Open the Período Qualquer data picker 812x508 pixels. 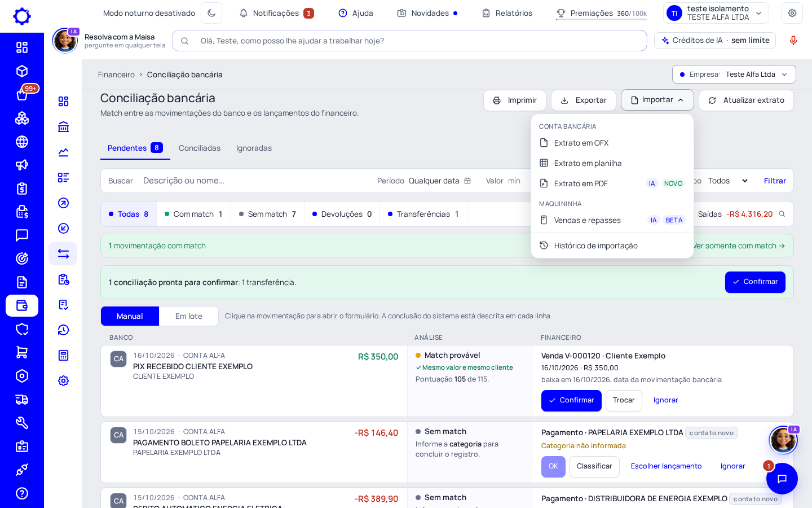pos(440,181)
